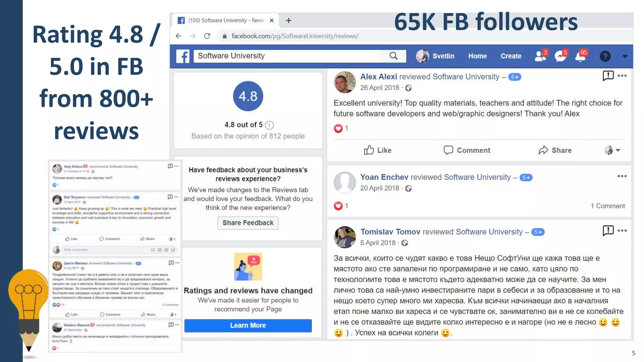Open Software University link in Alex Alexi's review

[466, 77]
